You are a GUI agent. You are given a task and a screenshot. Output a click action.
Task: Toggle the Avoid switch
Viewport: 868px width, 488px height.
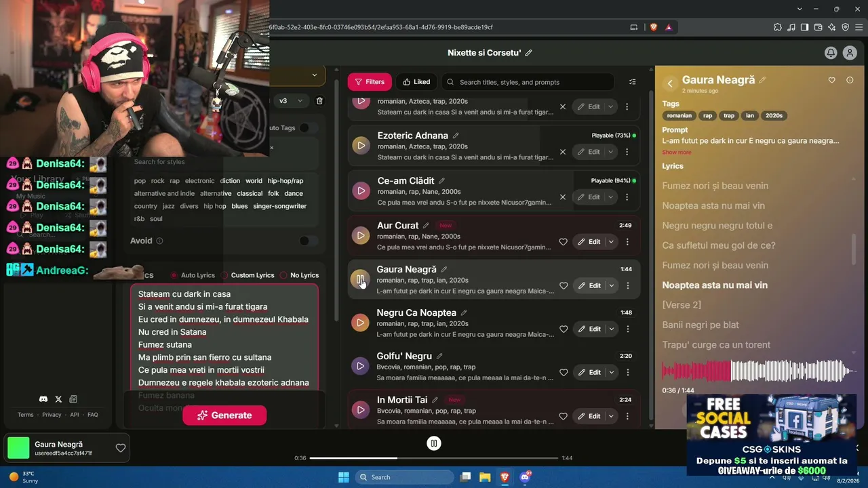pos(308,241)
